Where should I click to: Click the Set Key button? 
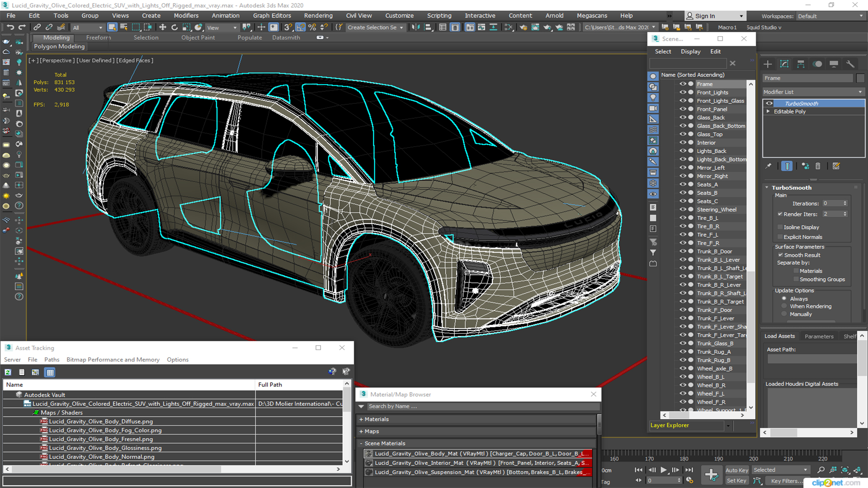[x=736, y=481]
